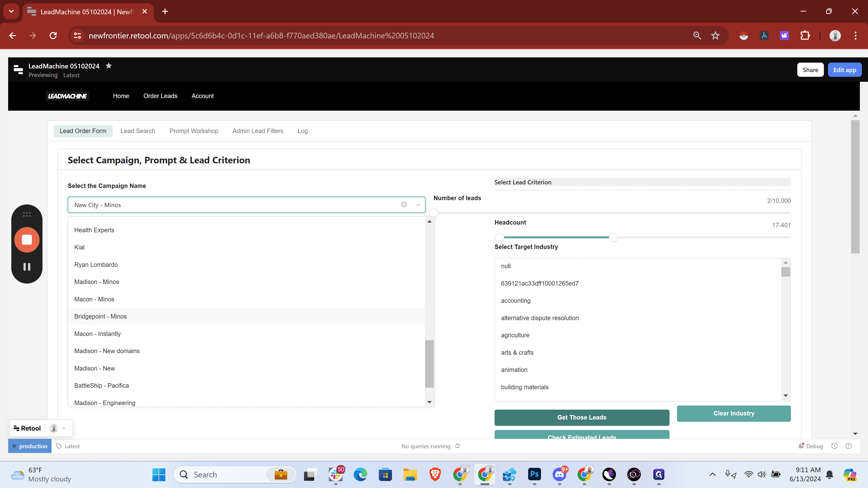Click the Clear Industry button
The image size is (868, 488).
pyautogui.click(x=734, y=413)
